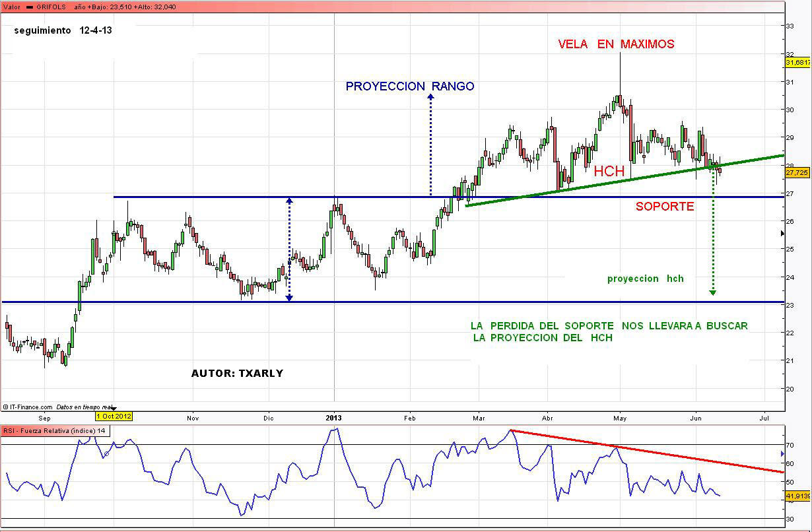Screen dimensions: 812x532
Task: Click the yellow 41,9139 RSI value tag
Action: click(x=797, y=496)
